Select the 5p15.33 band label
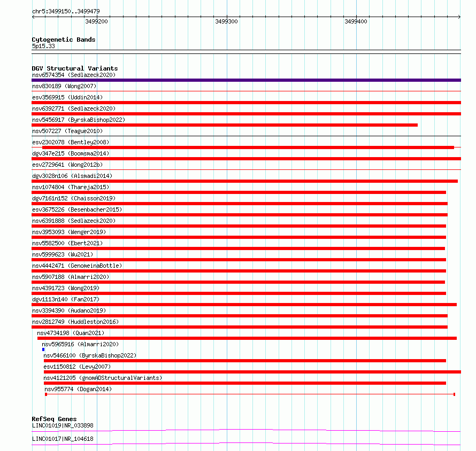This screenshot has width=476, height=451. 43,46
